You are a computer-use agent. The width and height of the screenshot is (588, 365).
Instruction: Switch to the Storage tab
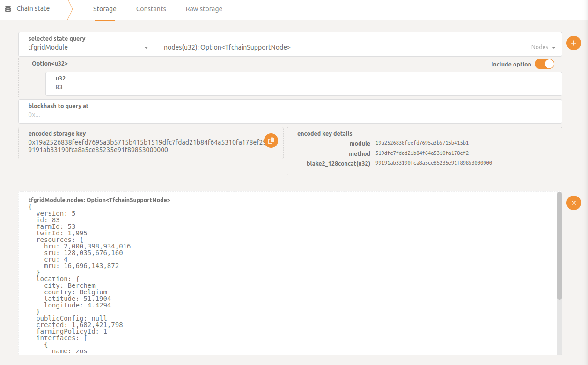(x=104, y=9)
